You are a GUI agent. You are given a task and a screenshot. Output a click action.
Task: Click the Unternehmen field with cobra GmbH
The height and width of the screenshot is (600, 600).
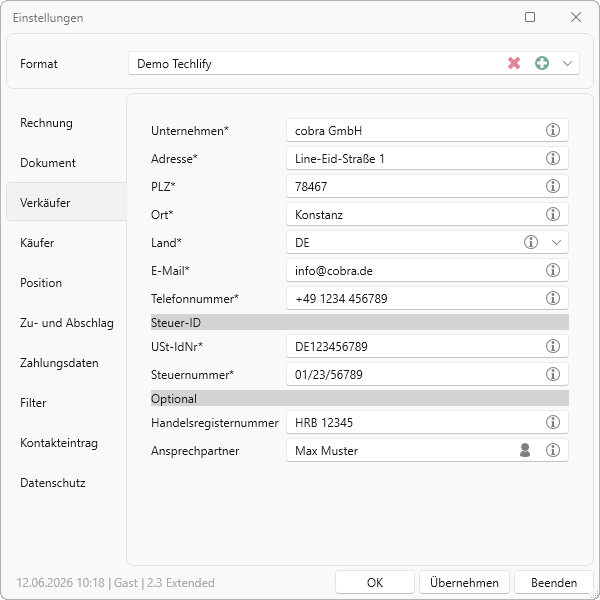(427, 130)
